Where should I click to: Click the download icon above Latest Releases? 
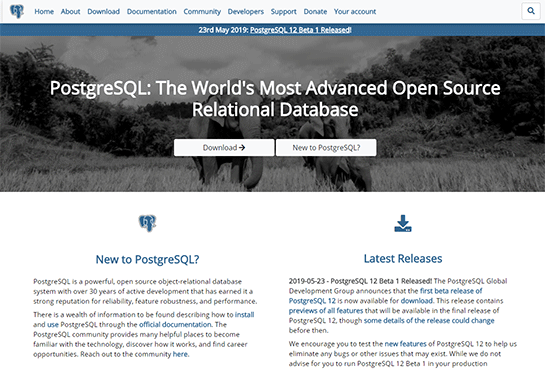click(x=403, y=223)
